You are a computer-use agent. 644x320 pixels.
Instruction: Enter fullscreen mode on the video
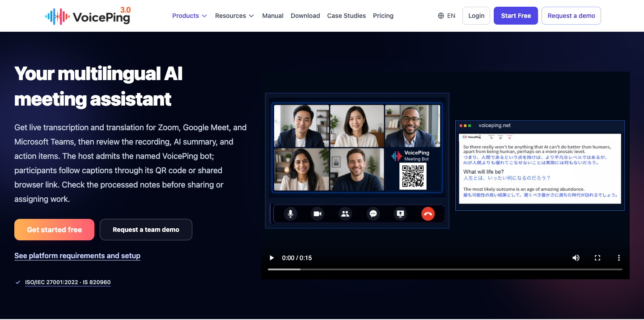[x=597, y=258]
